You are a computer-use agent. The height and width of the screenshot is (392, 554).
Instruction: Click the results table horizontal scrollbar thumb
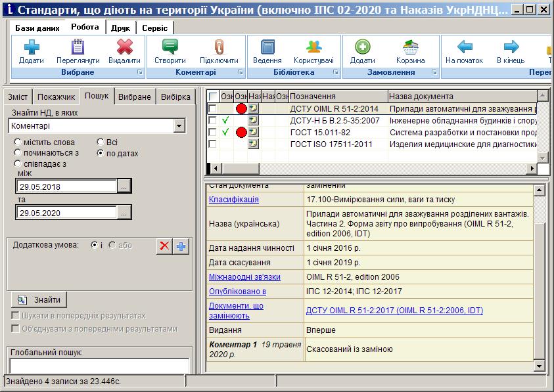(x=241, y=169)
